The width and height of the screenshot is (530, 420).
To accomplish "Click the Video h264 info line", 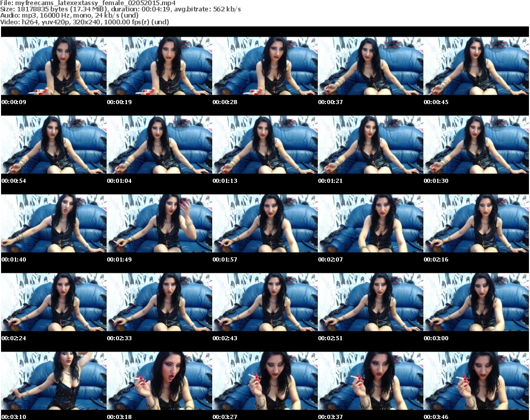I will point(84,22).
